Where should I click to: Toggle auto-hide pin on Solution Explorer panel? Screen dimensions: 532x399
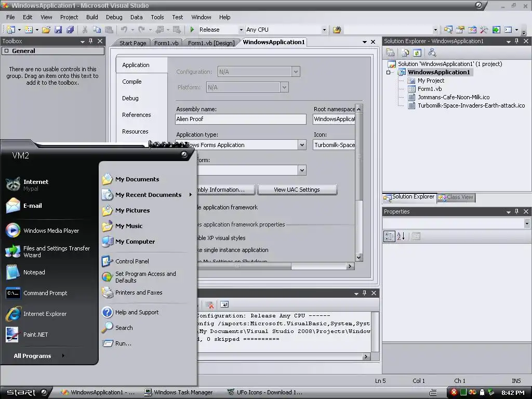517,41
